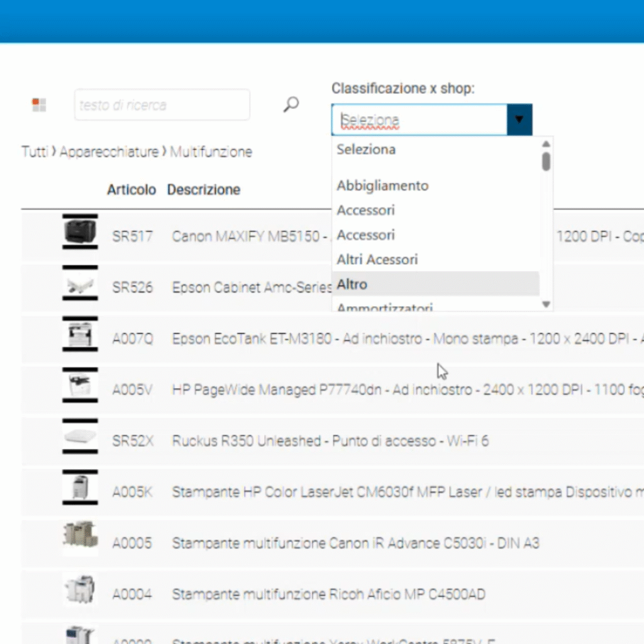Select 'Seleziona' option in dropdown list

(435, 150)
